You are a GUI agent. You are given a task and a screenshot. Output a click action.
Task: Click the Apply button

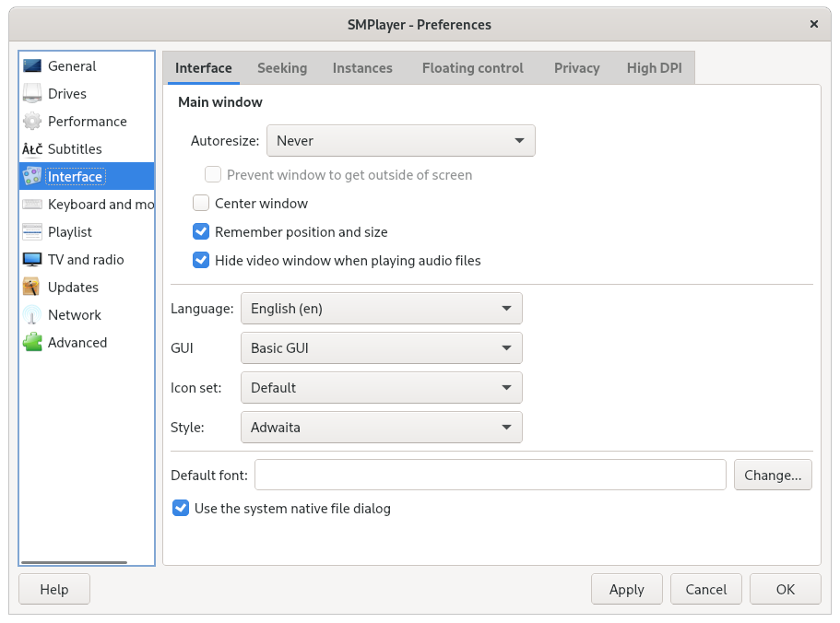[626, 590]
